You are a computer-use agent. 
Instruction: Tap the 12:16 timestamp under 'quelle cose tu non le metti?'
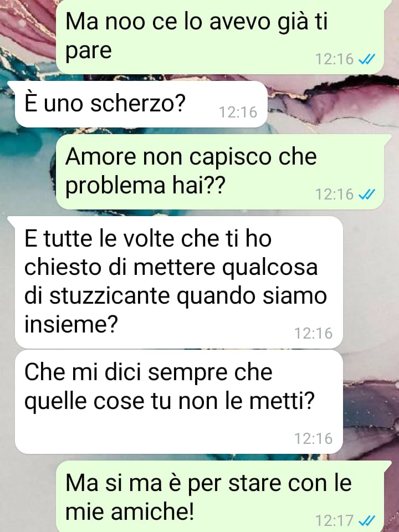coord(313,438)
